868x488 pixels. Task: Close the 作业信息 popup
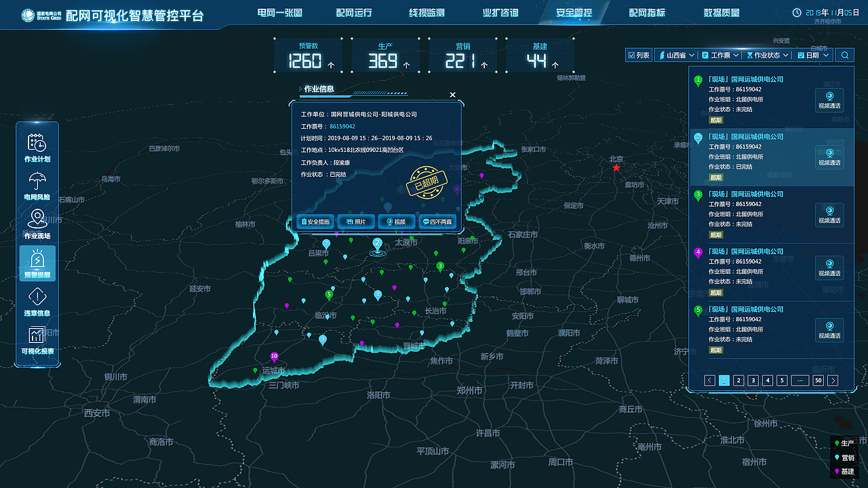453,95
